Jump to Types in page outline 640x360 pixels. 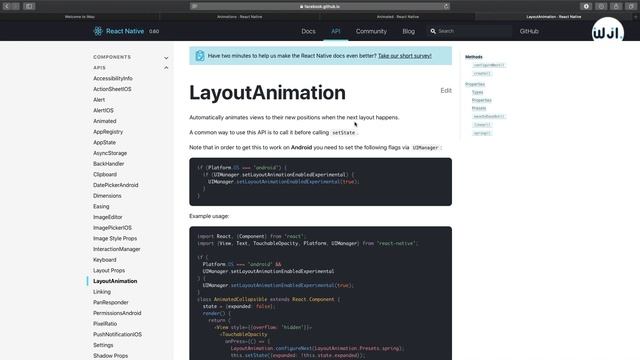pos(477,92)
